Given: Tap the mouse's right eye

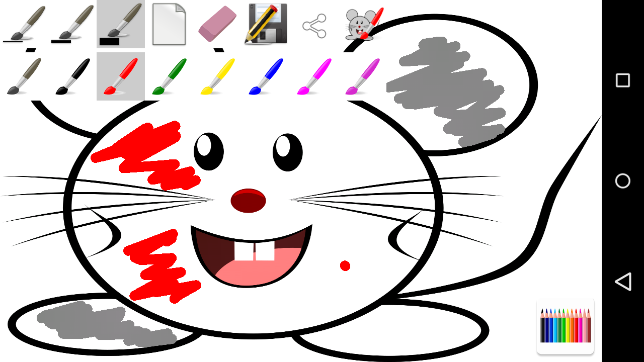Looking at the screenshot, I should click(x=288, y=152).
